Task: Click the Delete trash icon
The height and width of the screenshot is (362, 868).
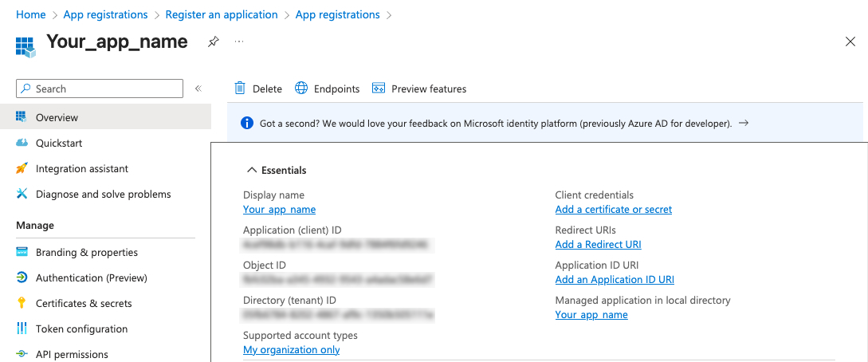Action: tap(240, 89)
